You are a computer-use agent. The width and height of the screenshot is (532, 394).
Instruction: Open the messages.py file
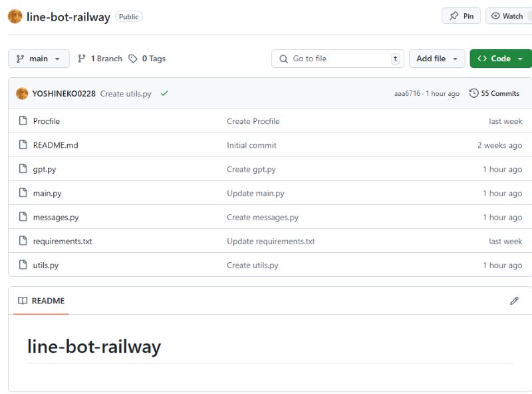coord(56,218)
